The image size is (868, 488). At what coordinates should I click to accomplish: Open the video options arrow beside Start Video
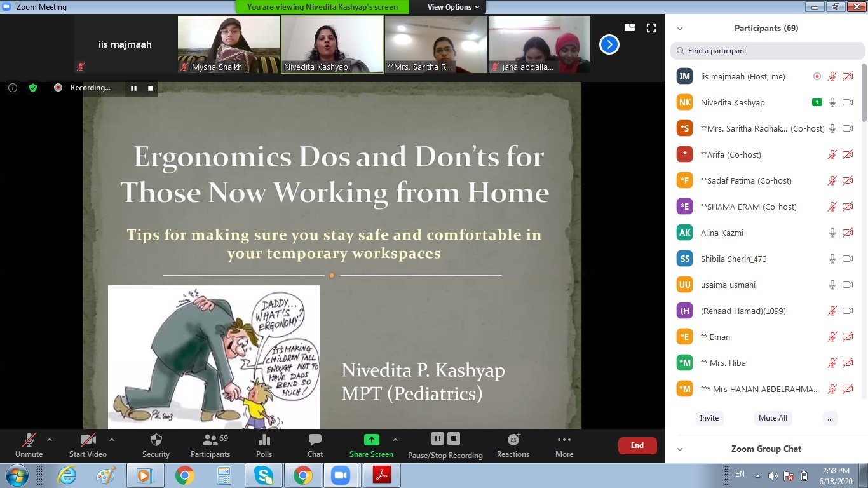[x=112, y=440]
